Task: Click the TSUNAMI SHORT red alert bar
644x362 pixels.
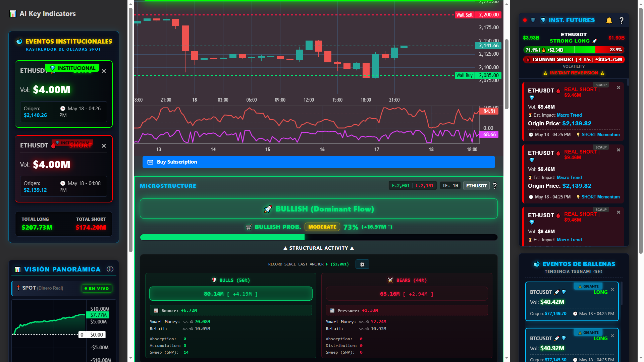Action: pos(574,59)
